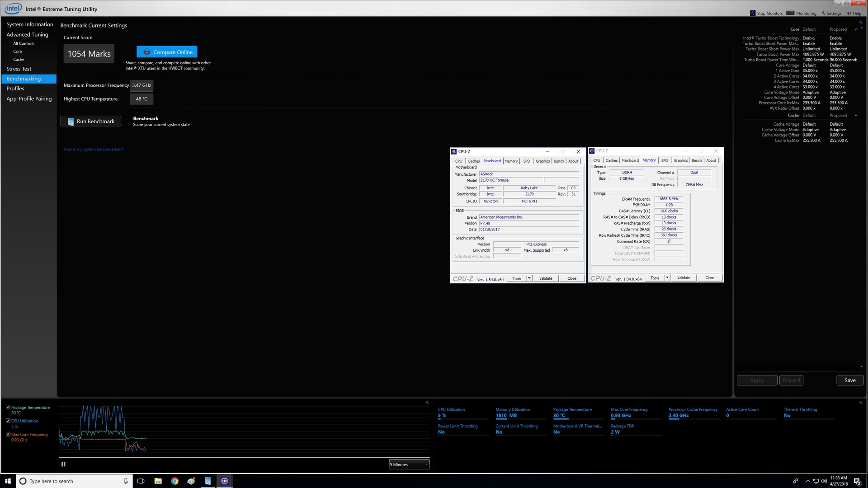Viewport: 868px width, 488px height.
Task: Select Core under Advanced Tuning
Action: tap(17, 51)
